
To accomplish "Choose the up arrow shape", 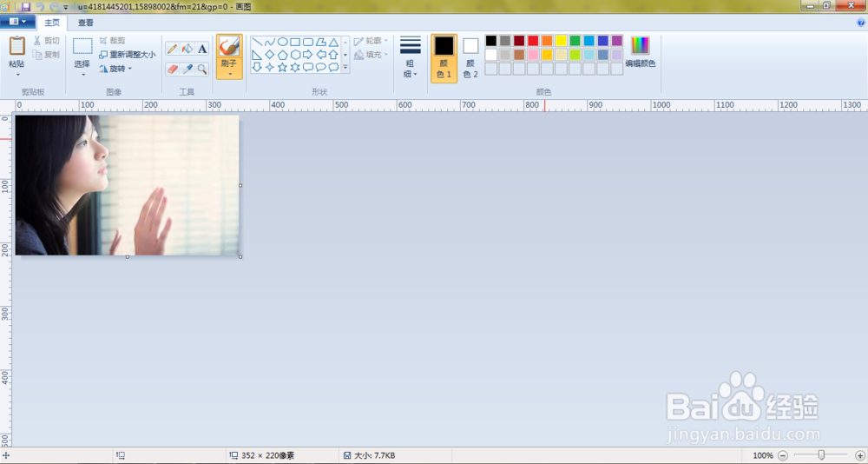I will [x=333, y=55].
